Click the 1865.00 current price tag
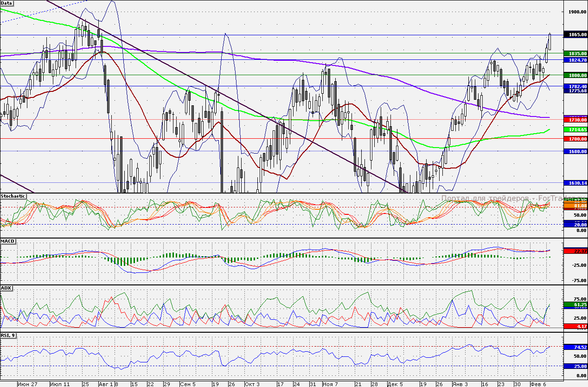This screenshot has height=387, width=588. [x=575, y=35]
